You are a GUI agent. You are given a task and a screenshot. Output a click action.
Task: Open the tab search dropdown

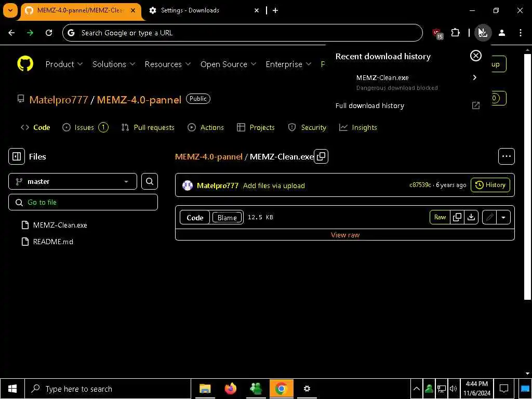coord(10,10)
